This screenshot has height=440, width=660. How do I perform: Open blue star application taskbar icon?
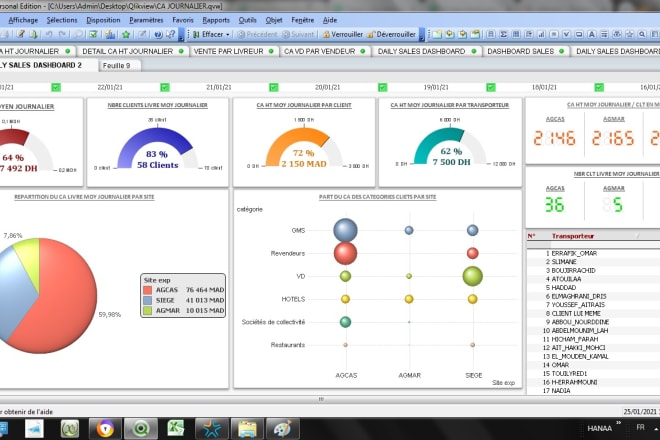tap(212, 429)
